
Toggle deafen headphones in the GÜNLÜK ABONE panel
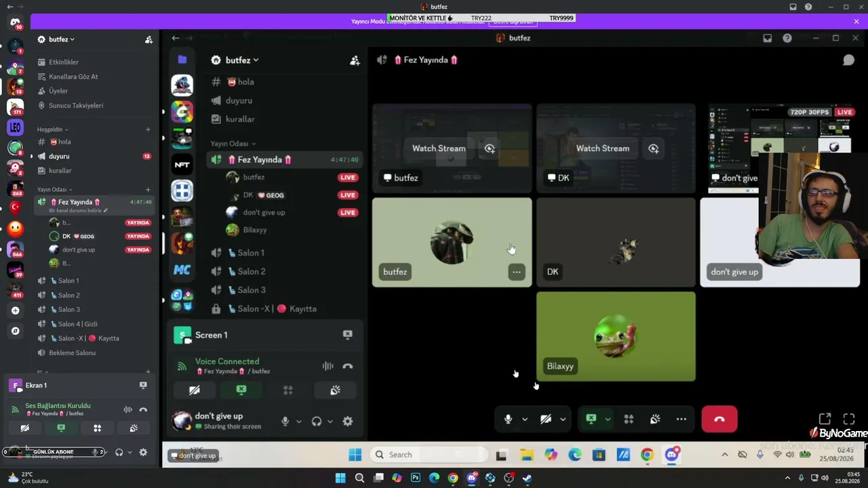click(x=119, y=452)
